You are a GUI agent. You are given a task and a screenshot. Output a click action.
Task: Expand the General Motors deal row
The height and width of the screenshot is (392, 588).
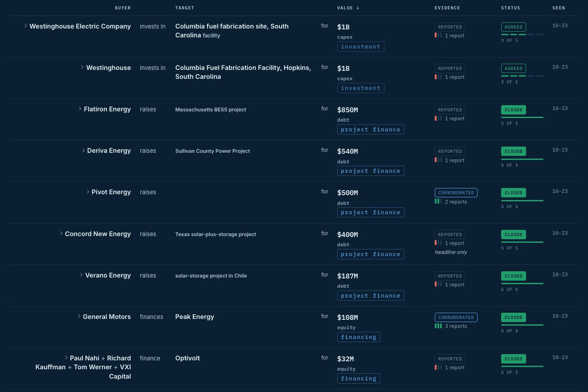[x=79, y=317]
